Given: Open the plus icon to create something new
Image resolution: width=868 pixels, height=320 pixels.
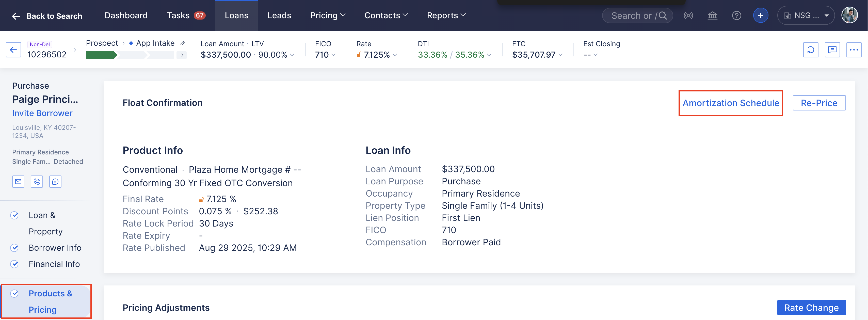Looking at the screenshot, I should click(761, 15).
